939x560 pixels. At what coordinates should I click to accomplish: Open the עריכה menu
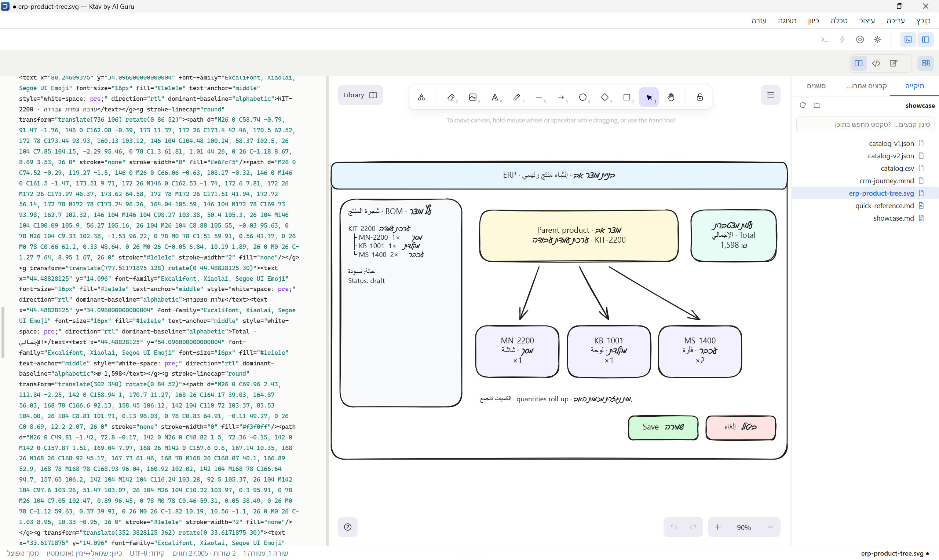(x=896, y=21)
